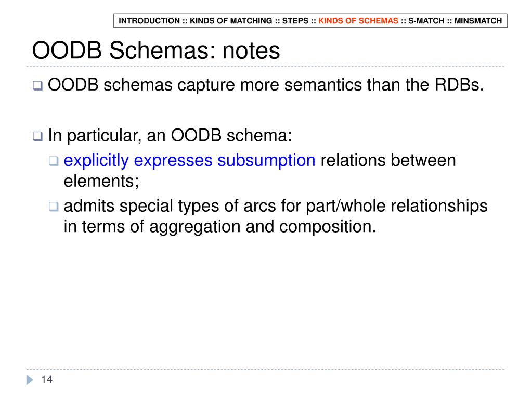532x399 pixels.
Task: Click 'relations between' in the first sub-bullet
Action: pyautogui.click(x=388, y=160)
